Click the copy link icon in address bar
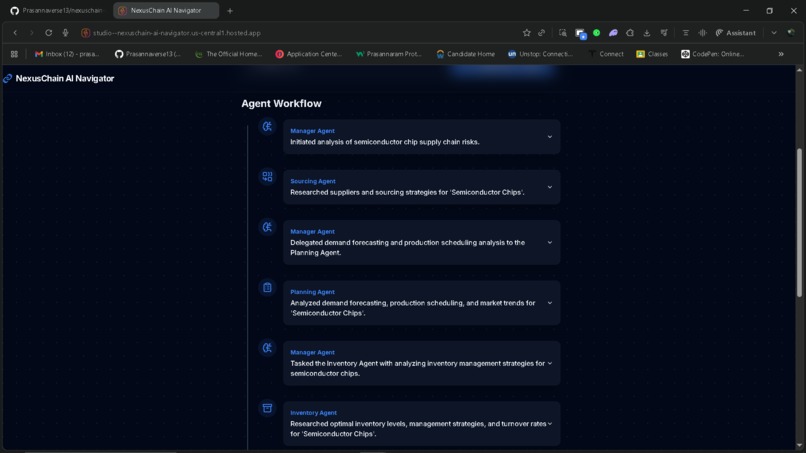806x453 pixels. (x=542, y=33)
